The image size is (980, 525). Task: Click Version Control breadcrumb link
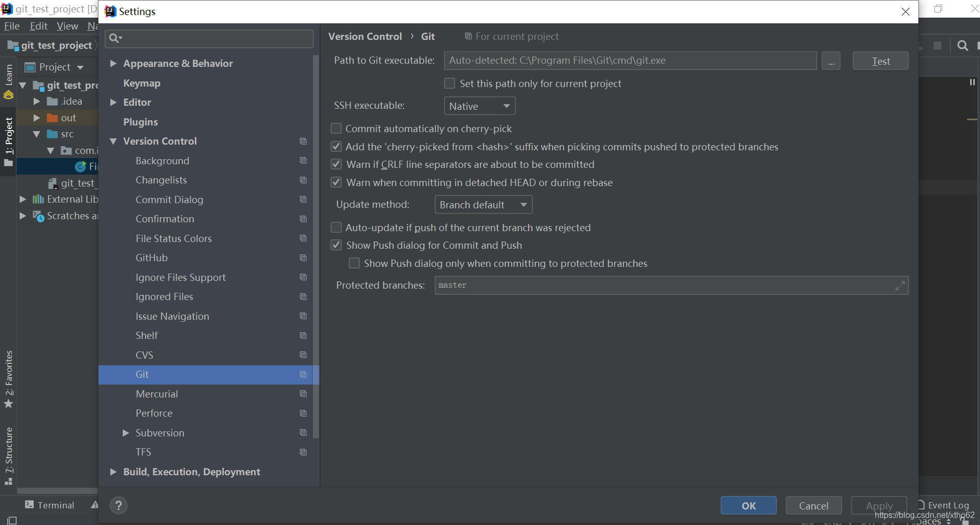(365, 36)
